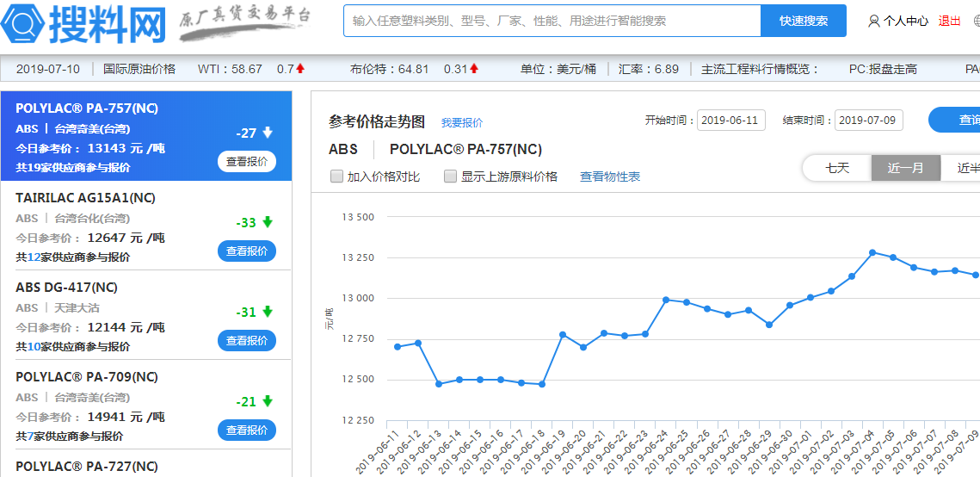980x477 pixels.
Task: Enable 加入价格对比 checkbox
Action: pyautogui.click(x=337, y=177)
